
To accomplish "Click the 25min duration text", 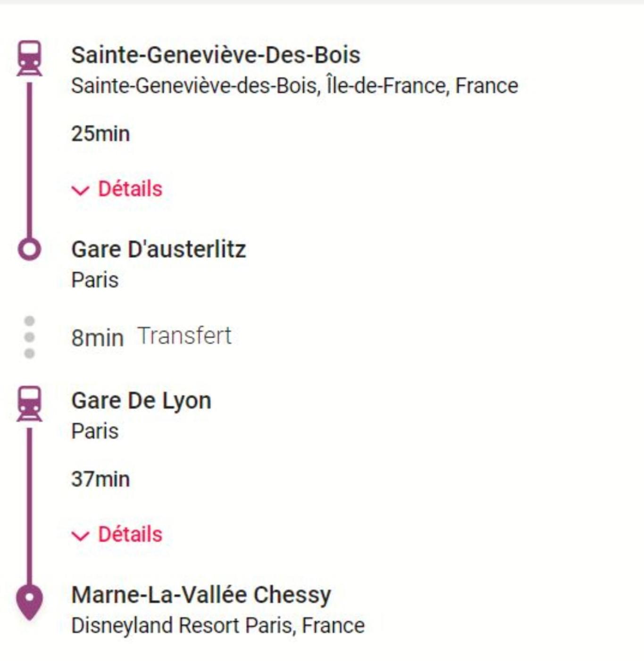I will [100, 134].
